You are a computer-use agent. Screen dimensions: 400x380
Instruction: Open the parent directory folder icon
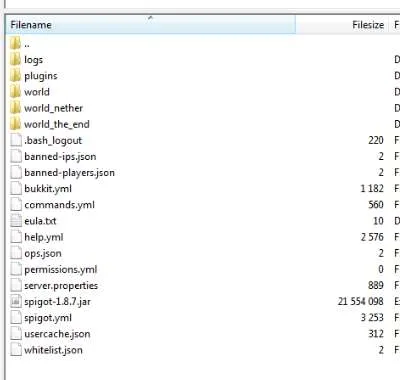(15, 43)
